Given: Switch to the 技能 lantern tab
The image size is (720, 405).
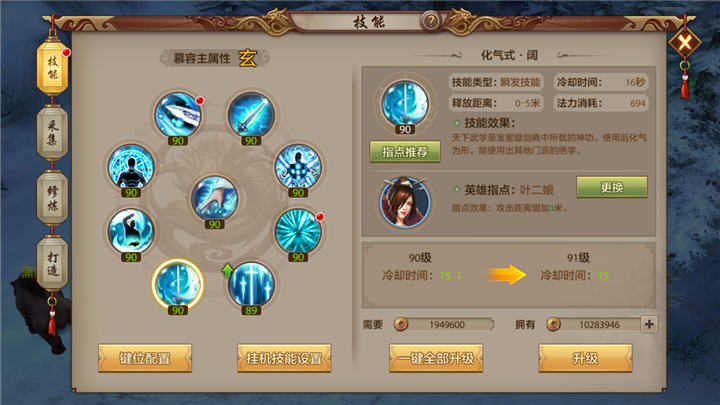Looking at the screenshot, I should coord(52,68).
